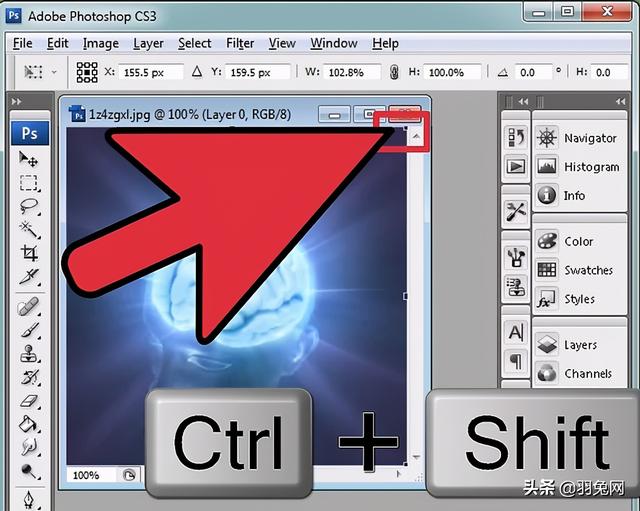Toggle relative positioning triangle between X and Y

[197, 72]
